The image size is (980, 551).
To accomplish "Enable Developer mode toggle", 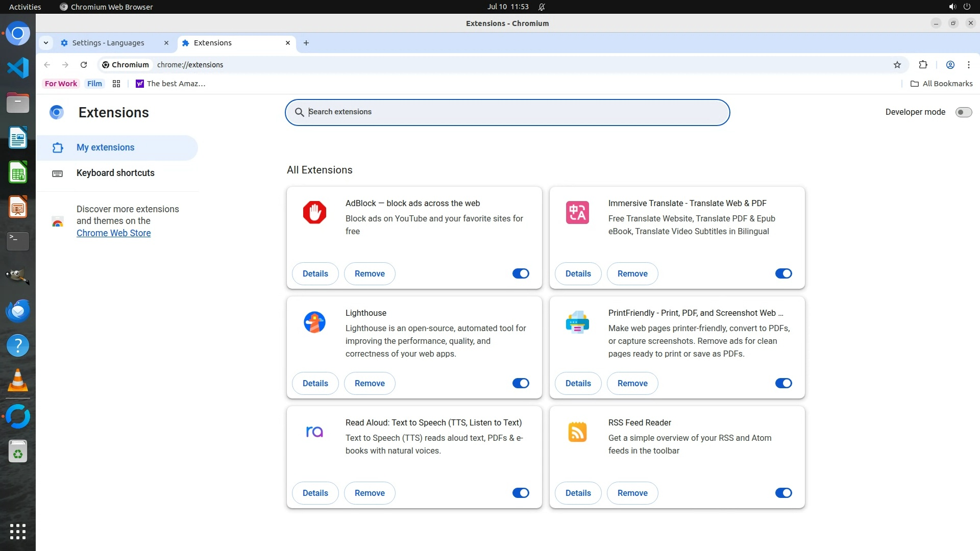I will [x=963, y=112].
